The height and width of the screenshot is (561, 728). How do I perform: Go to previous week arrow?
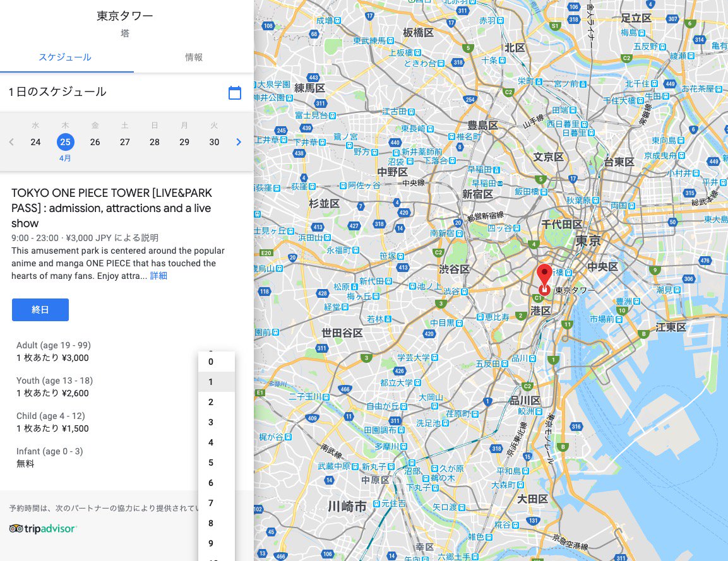pyautogui.click(x=11, y=142)
